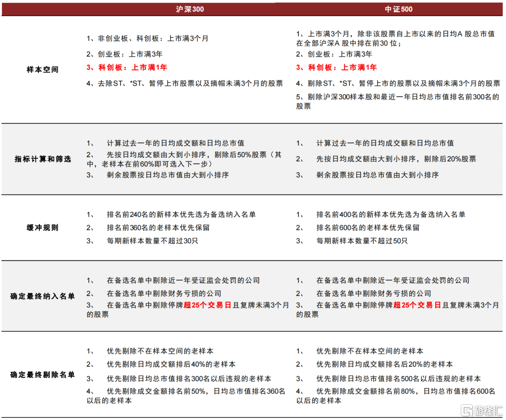The image size is (506, 420).
Task: Click 成交金额排名前50% removal rule
Action: (x=186, y=396)
